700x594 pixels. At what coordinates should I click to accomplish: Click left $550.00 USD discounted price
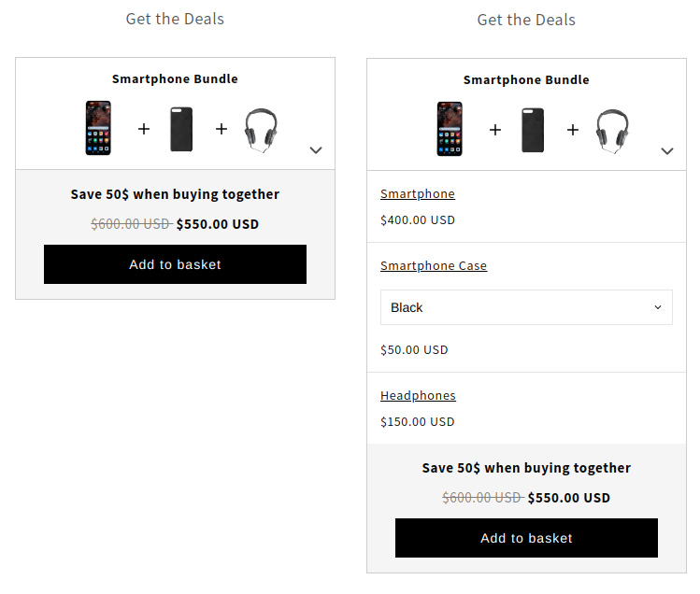tap(218, 224)
